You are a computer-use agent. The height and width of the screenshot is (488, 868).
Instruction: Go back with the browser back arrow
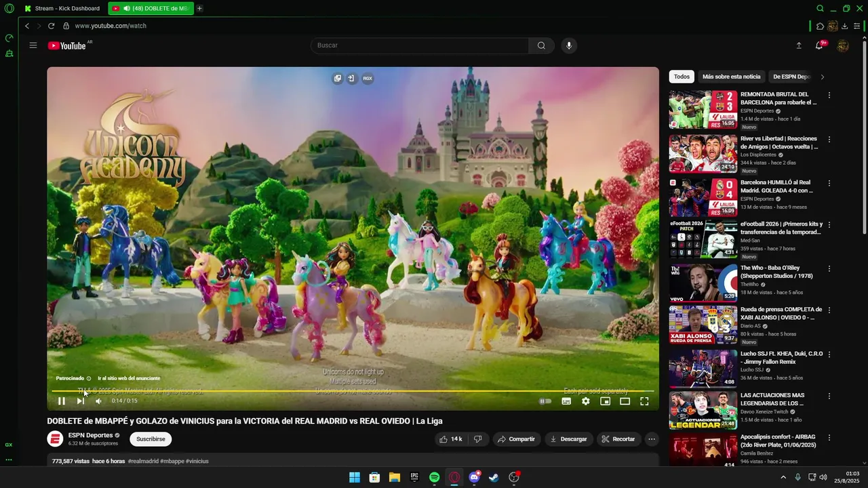click(27, 26)
